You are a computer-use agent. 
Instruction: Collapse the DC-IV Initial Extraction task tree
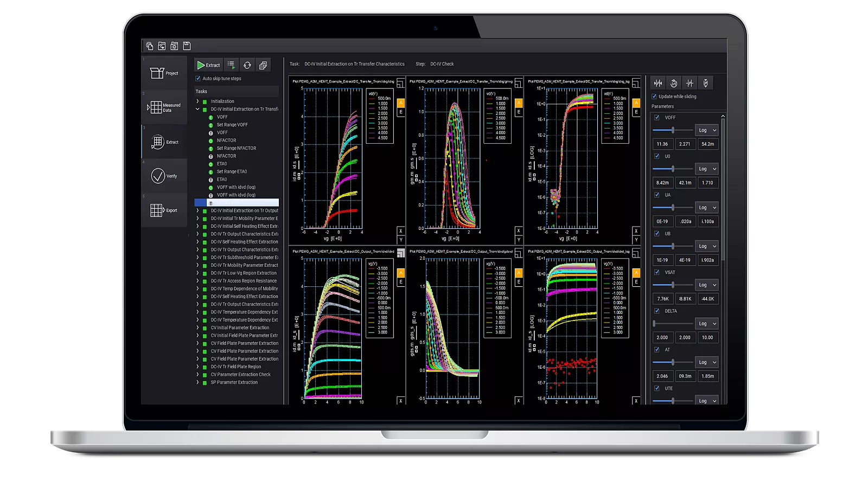[197, 108]
